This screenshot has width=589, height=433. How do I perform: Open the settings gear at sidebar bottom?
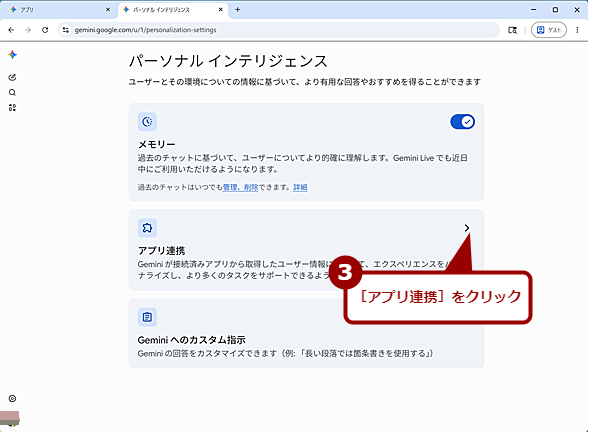coord(12,398)
